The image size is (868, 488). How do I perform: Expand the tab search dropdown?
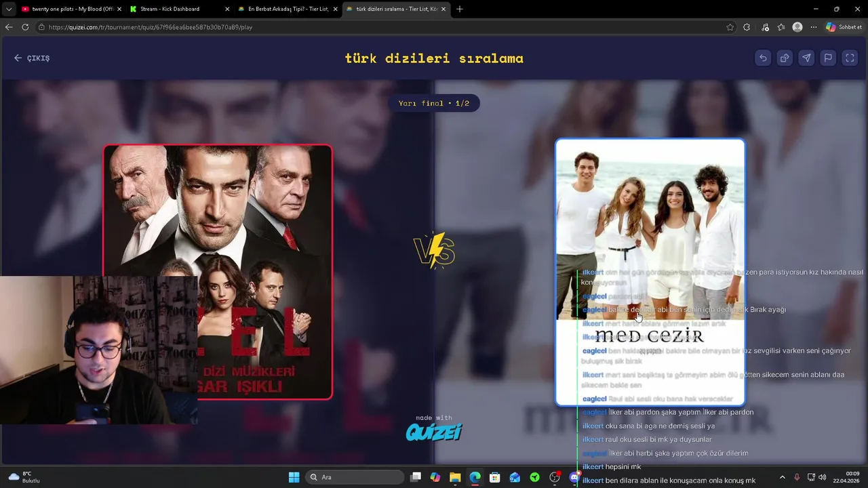(x=8, y=9)
